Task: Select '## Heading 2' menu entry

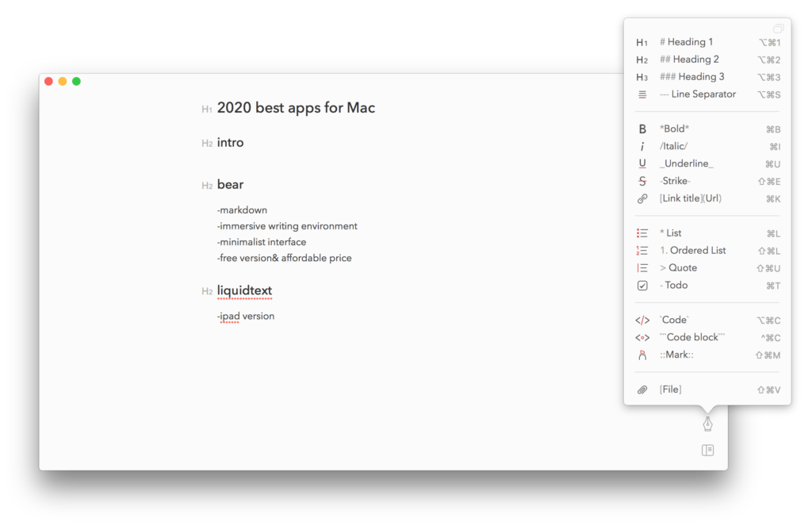Action: tap(689, 60)
